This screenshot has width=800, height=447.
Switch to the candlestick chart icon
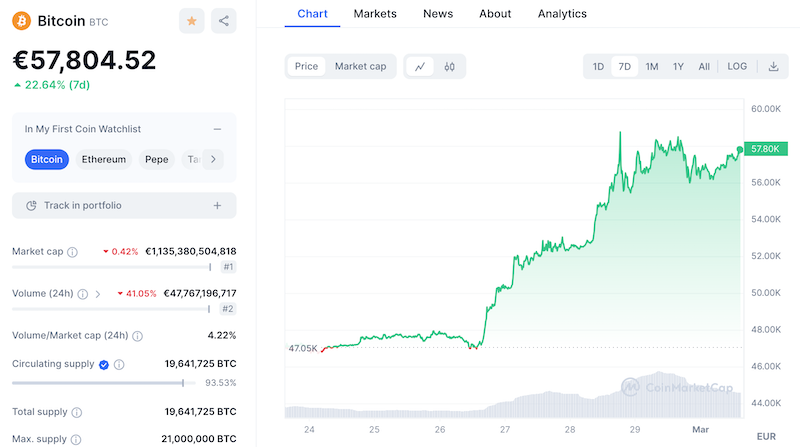449,67
